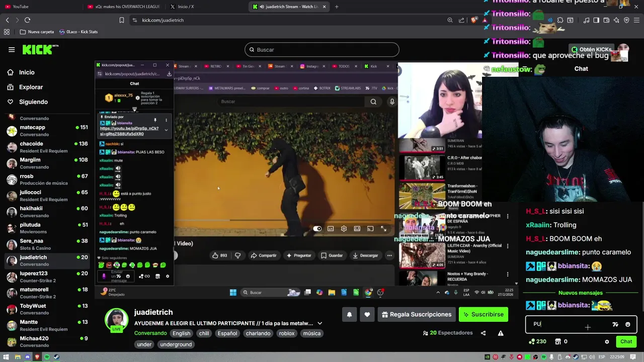The width and height of the screenshot is (644, 362).
Task: Click the YouTube dislike button
Action: click(237, 255)
